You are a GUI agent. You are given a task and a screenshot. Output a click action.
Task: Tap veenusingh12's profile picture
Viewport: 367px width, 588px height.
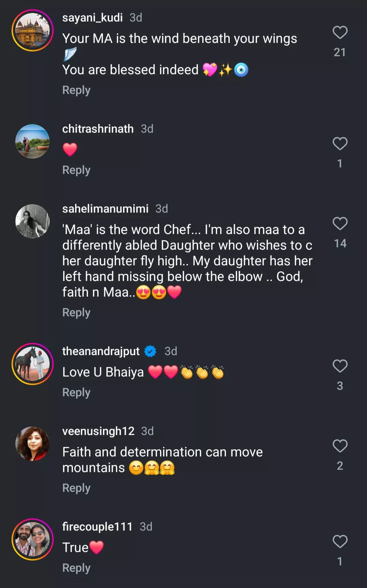pos(33,444)
